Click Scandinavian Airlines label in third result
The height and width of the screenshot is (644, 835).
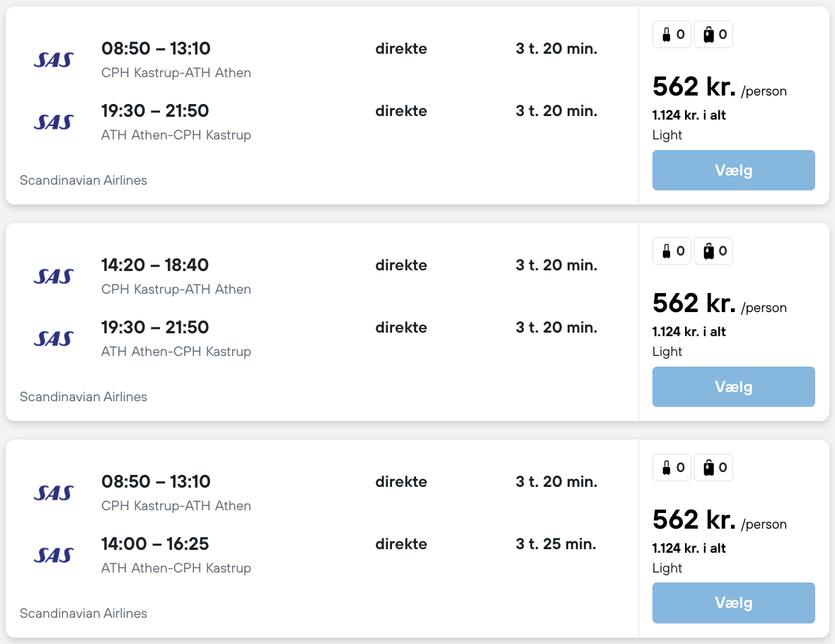pos(83,614)
